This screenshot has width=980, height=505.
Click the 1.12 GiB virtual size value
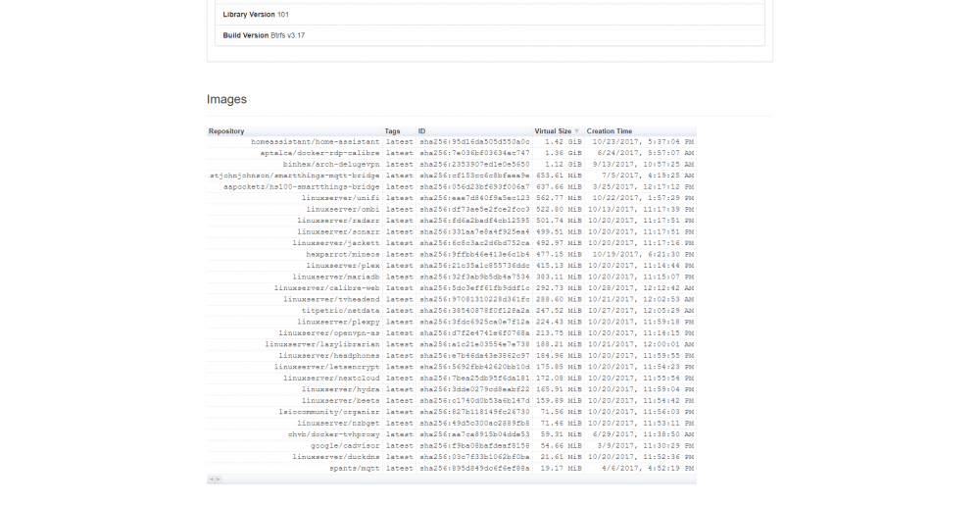[x=563, y=165]
